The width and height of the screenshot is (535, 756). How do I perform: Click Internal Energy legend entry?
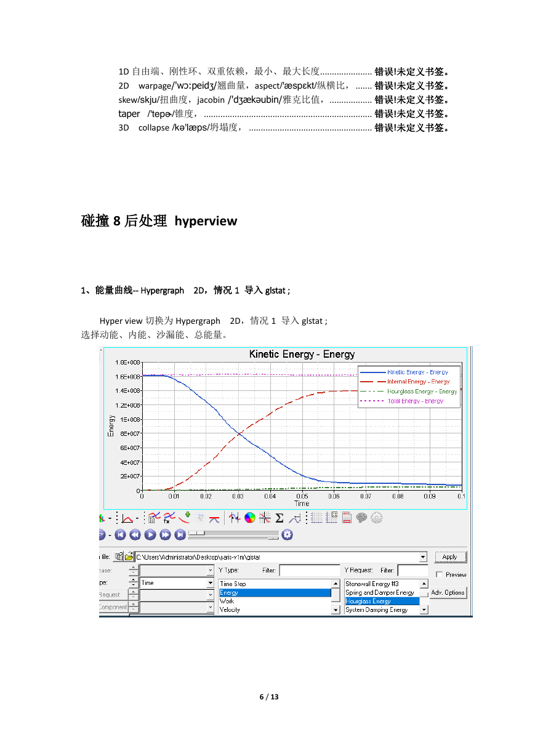pos(409,382)
